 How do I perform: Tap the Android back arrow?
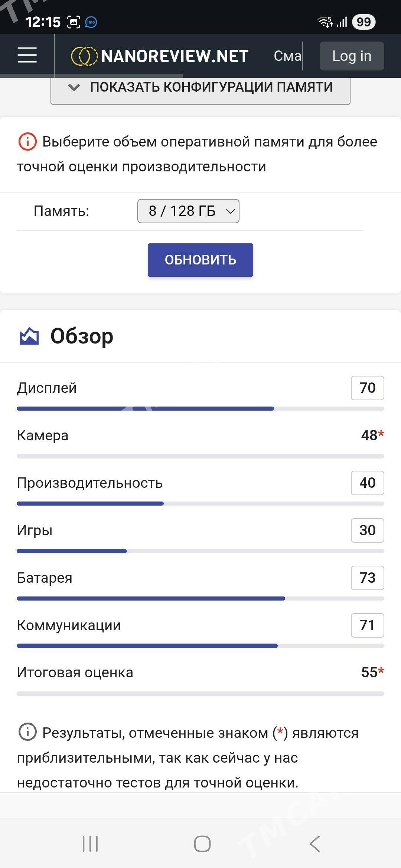(x=315, y=844)
